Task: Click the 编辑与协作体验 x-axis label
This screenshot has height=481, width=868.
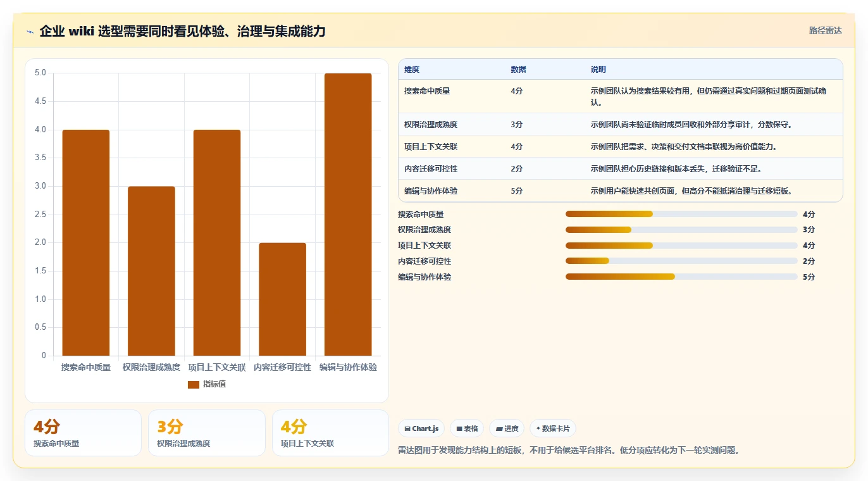Action: pos(348,367)
